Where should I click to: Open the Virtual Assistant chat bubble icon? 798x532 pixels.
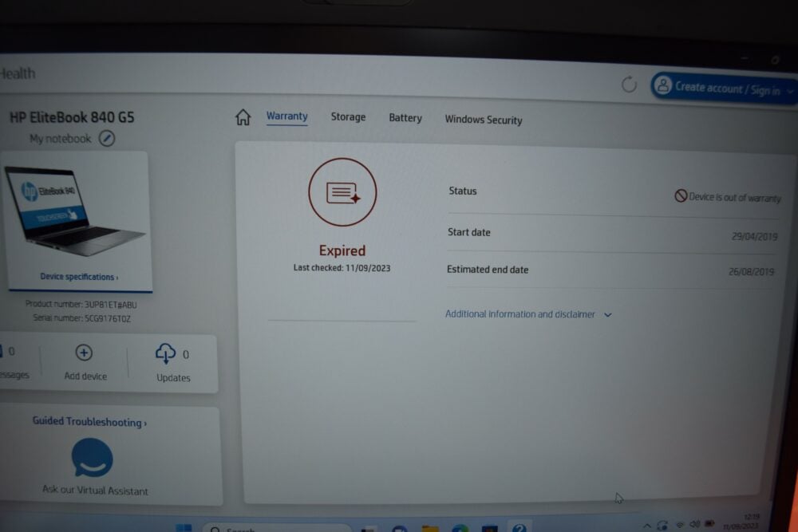[x=92, y=458]
